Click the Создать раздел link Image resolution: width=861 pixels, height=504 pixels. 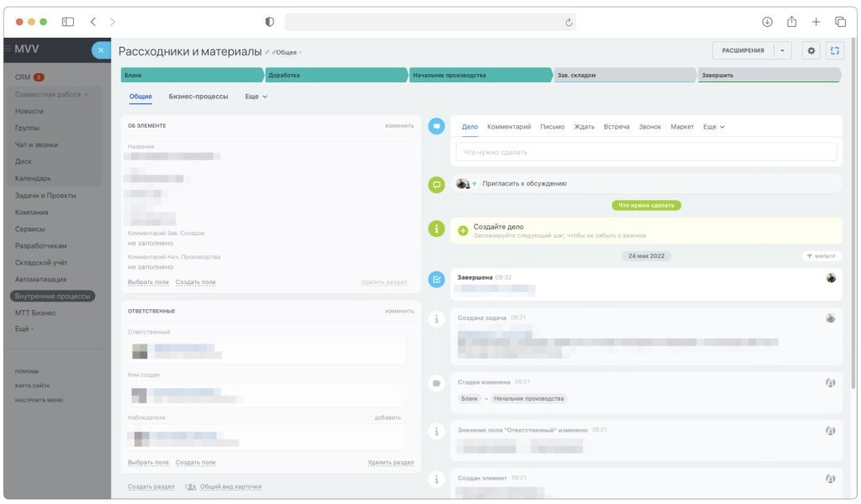(x=151, y=486)
